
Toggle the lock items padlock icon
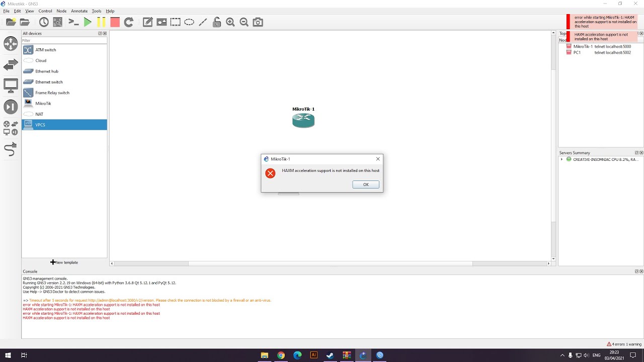coord(216,22)
